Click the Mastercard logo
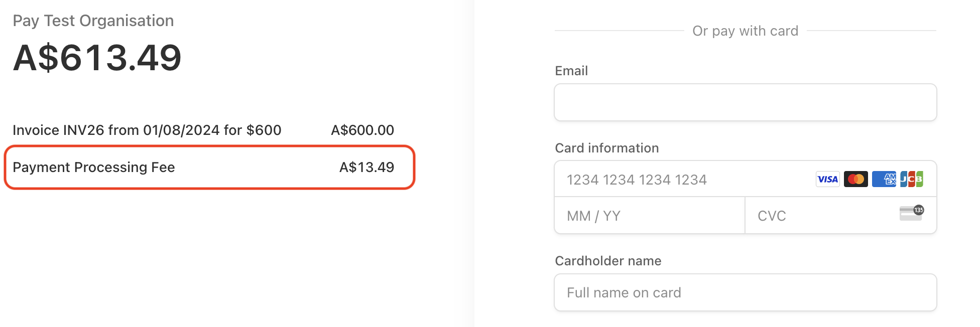 tap(855, 179)
